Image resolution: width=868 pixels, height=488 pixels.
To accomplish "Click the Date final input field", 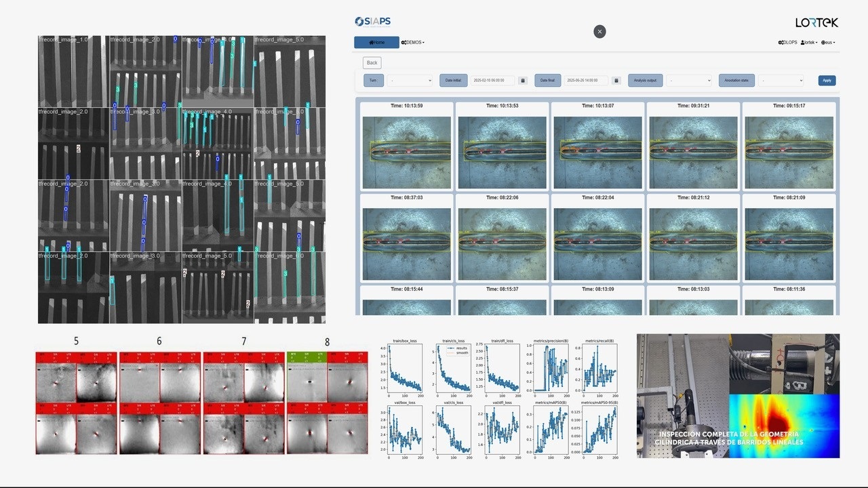I will 586,80.
